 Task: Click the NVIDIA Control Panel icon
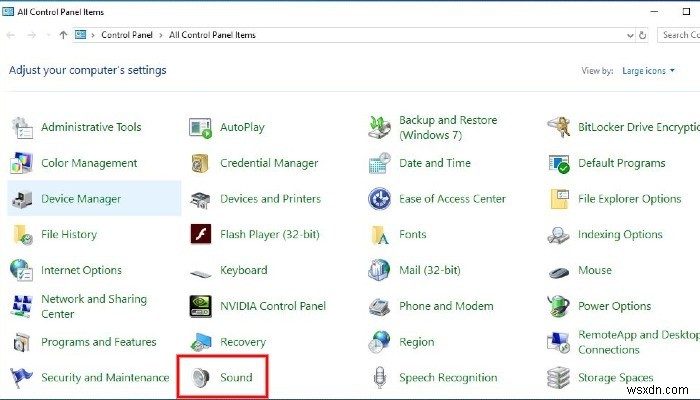tap(200, 306)
